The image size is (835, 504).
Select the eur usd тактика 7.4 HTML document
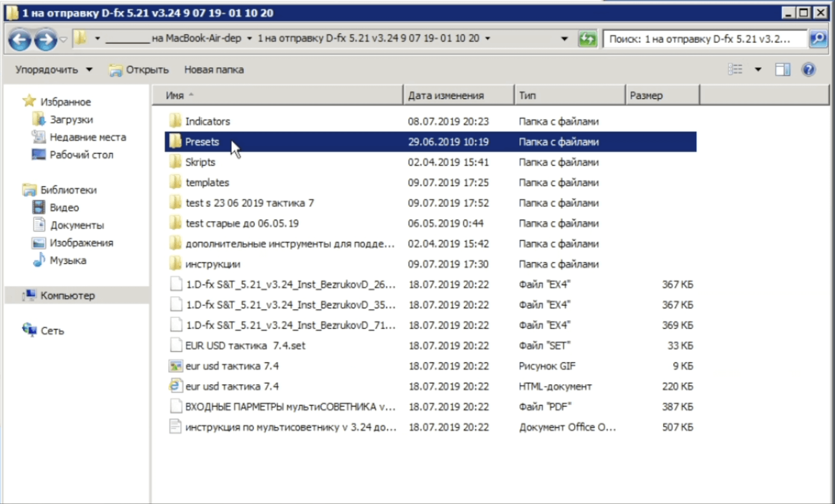(x=232, y=387)
